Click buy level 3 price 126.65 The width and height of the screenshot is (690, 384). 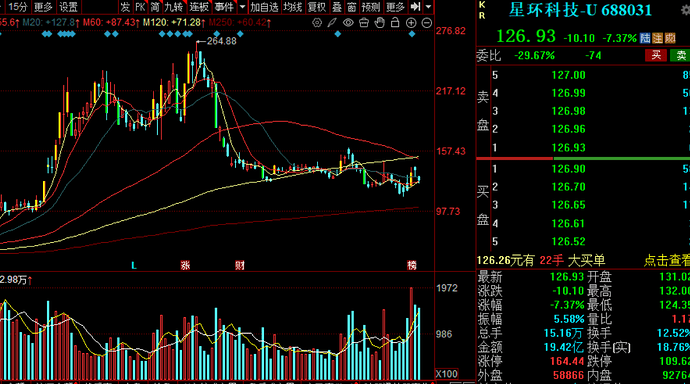(x=569, y=205)
